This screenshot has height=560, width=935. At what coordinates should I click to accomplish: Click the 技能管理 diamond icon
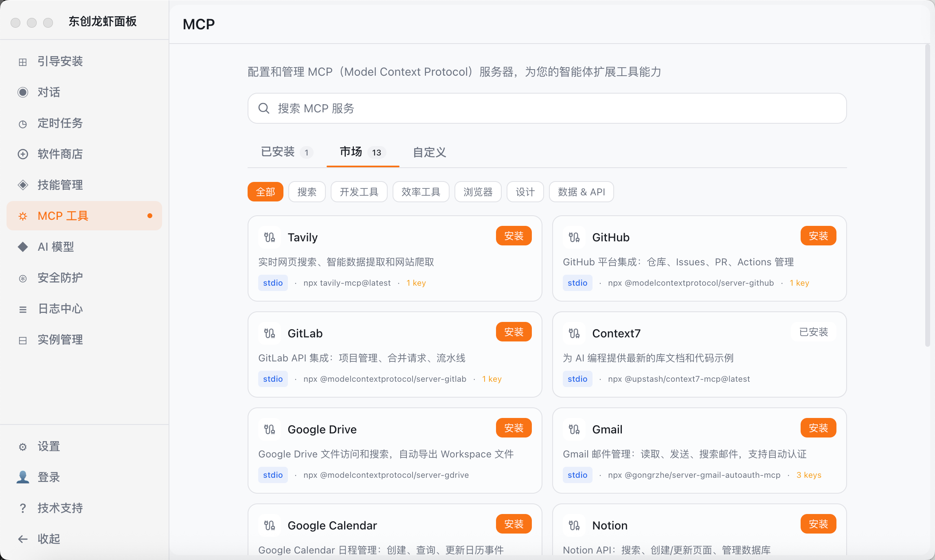point(23,185)
